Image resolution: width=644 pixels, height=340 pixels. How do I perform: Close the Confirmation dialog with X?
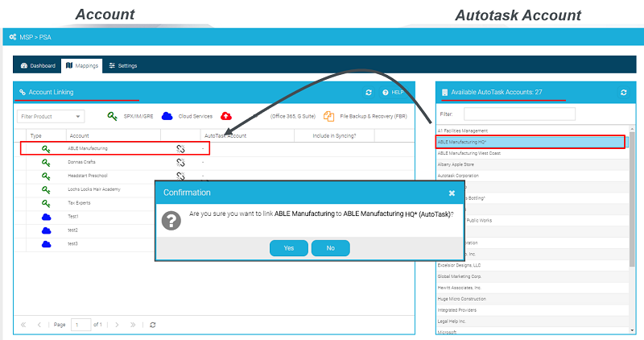coord(452,193)
